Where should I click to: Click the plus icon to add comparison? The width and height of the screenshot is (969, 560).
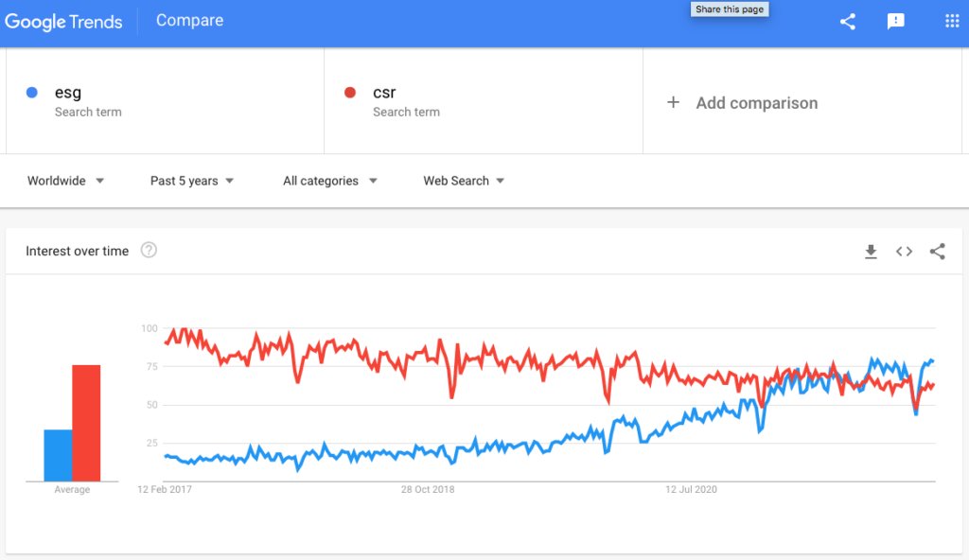click(x=674, y=102)
